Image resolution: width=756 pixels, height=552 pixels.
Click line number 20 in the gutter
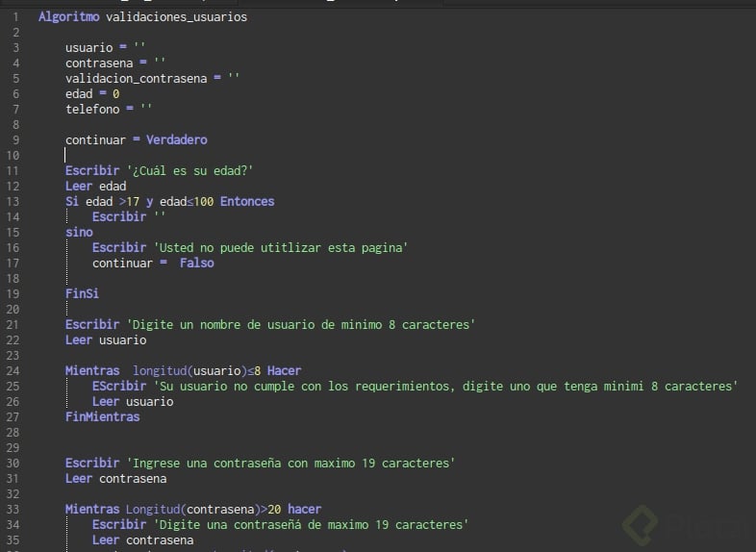pos(13,310)
